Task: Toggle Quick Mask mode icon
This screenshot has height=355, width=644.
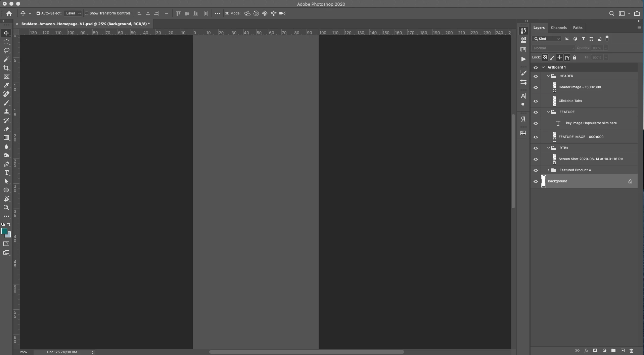Action: [6, 244]
